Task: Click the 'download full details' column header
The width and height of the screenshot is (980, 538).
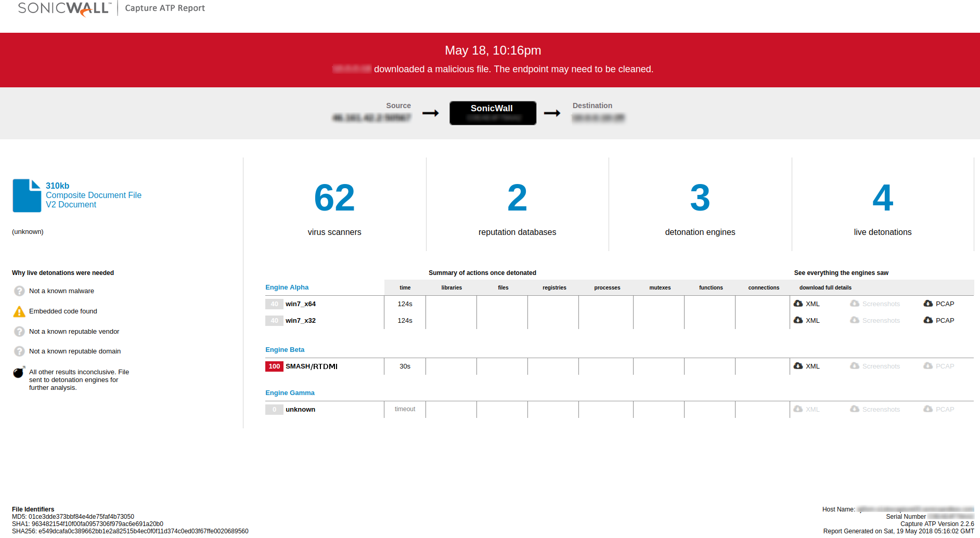Action: click(x=826, y=288)
